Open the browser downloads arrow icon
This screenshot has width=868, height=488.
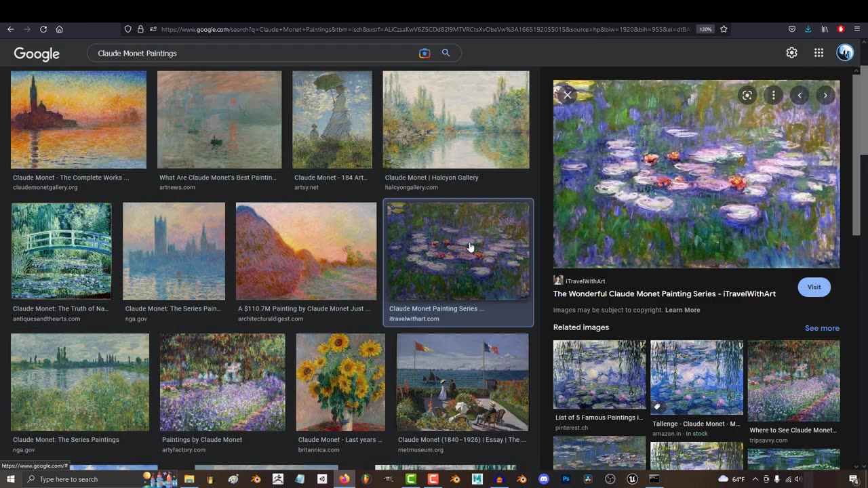(808, 29)
